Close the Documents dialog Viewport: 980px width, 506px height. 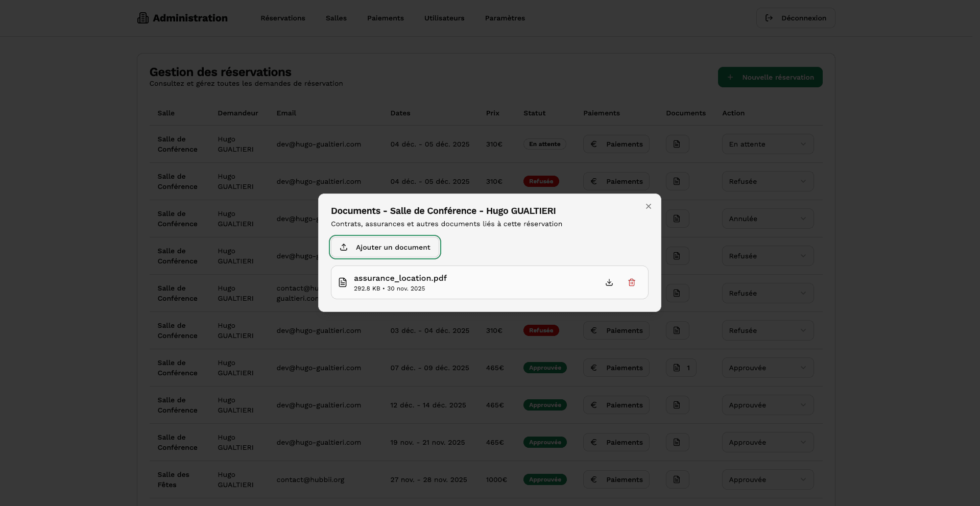pos(648,206)
